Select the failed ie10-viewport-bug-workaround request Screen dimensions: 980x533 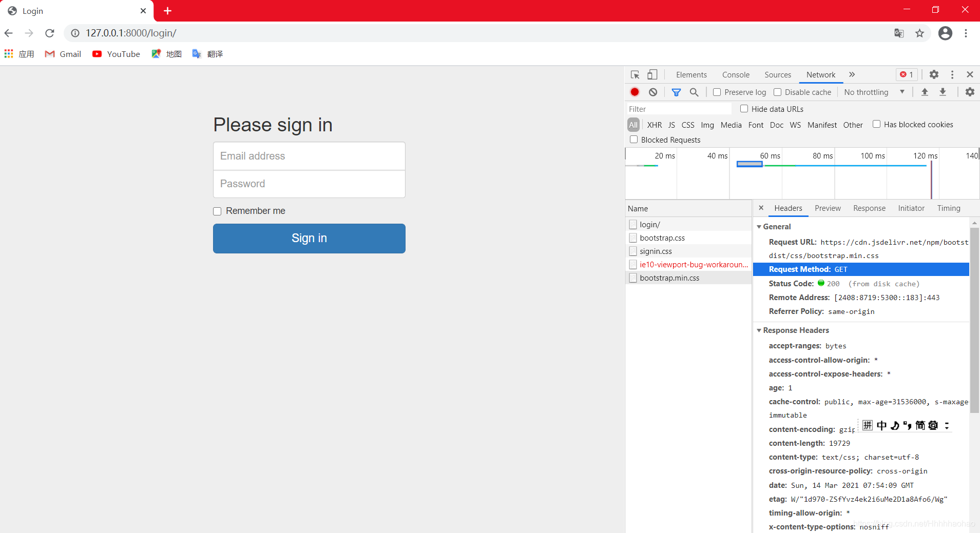click(688, 265)
